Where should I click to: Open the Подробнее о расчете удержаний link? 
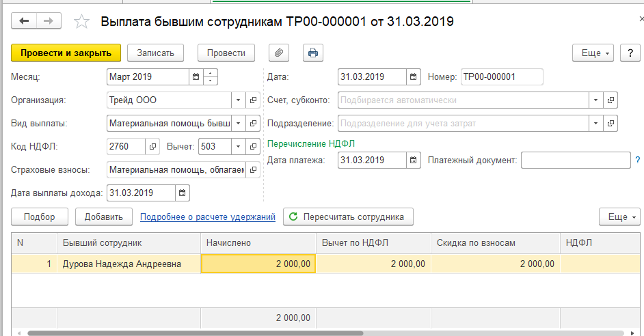208,217
